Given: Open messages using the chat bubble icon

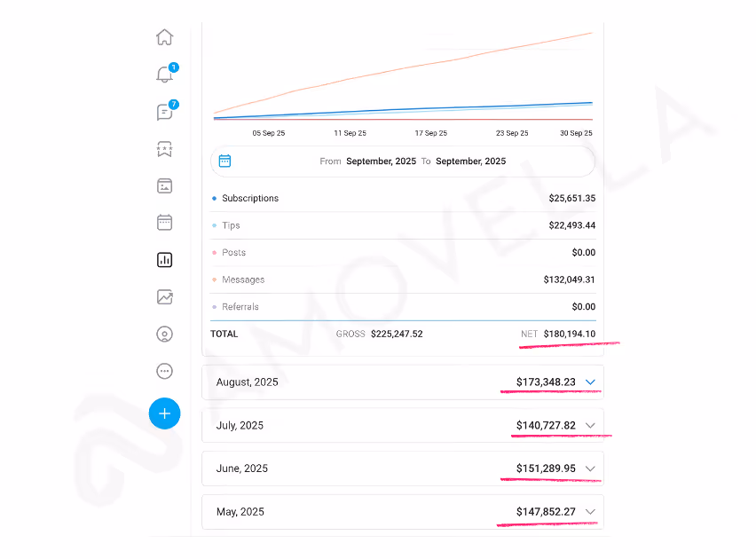Looking at the screenshot, I should pyautogui.click(x=164, y=112).
